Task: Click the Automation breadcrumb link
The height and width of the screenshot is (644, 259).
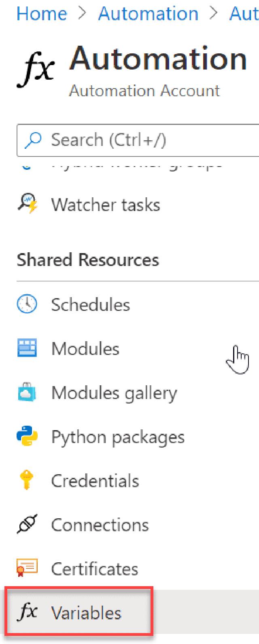Action: tap(148, 14)
